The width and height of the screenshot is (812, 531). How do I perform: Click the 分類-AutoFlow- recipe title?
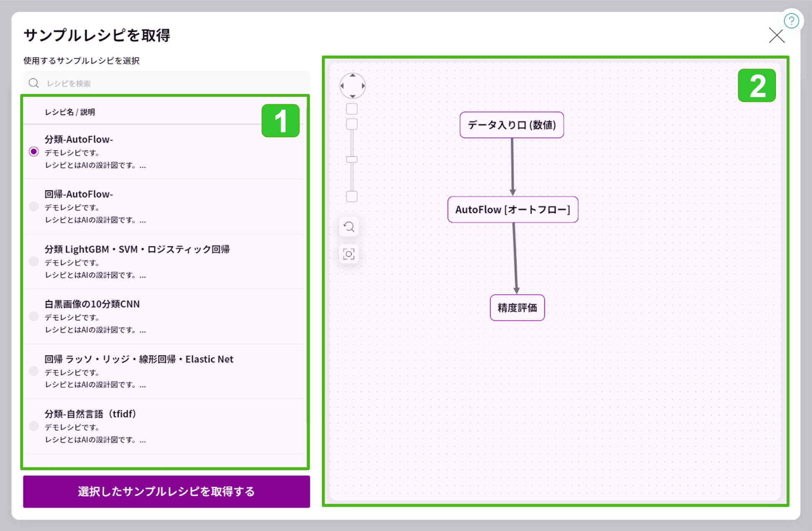pos(79,139)
